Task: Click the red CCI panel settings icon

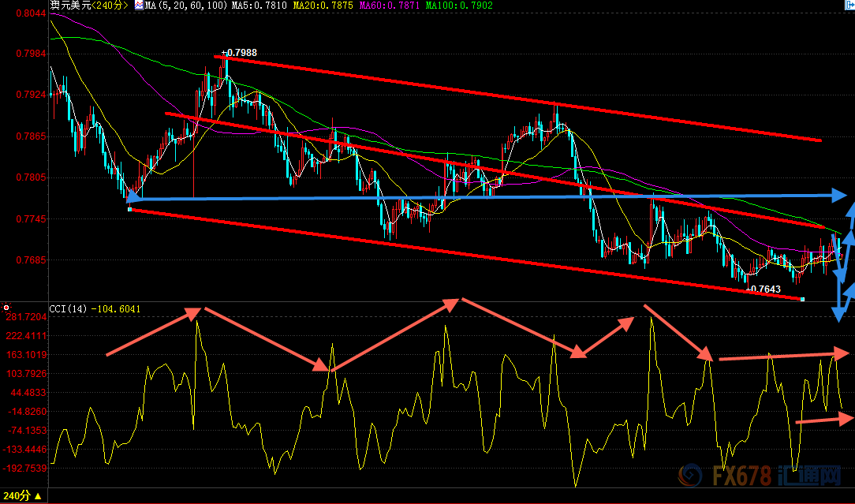Action: click(x=7, y=308)
